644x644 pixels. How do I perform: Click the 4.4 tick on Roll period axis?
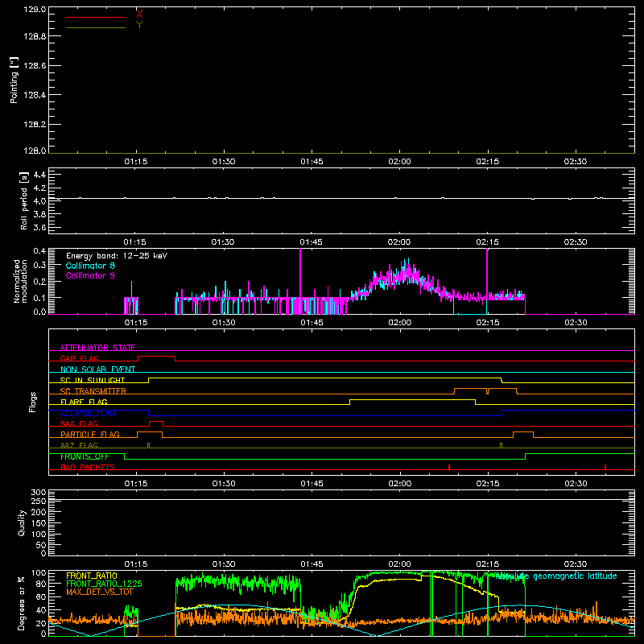[39, 175]
